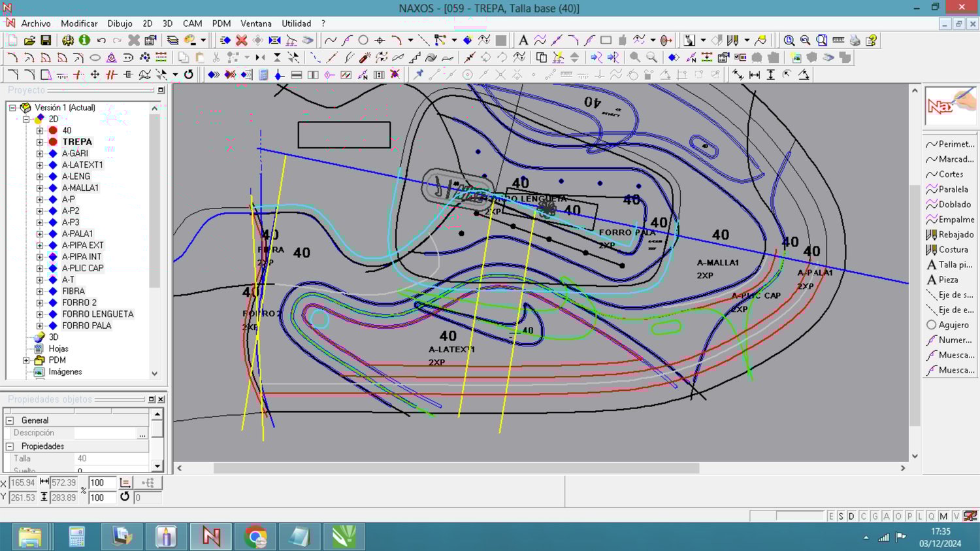980x551 pixels.
Task: Click the pushpin icon in third toolbar
Action: (x=419, y=75)
